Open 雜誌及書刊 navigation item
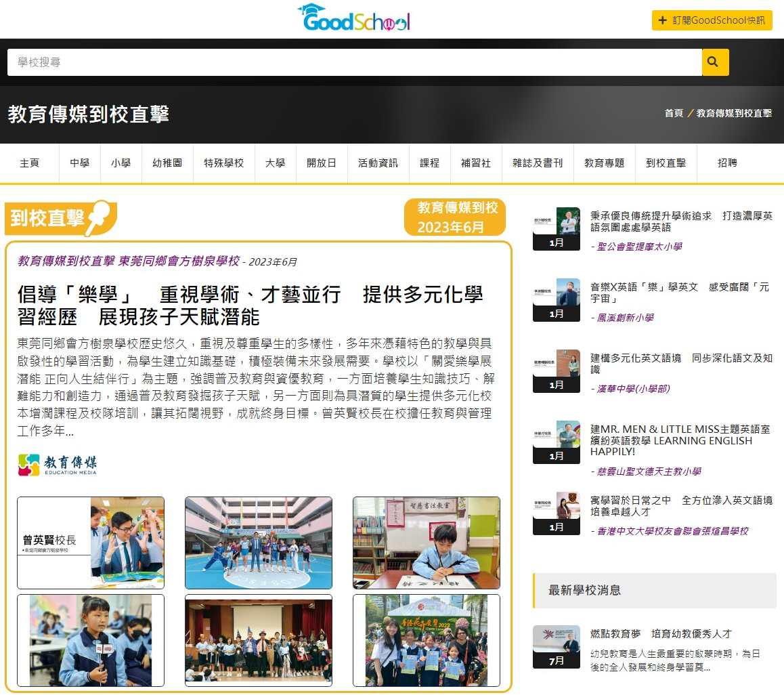This screenshot has width=784, height=695. point(538,163)
